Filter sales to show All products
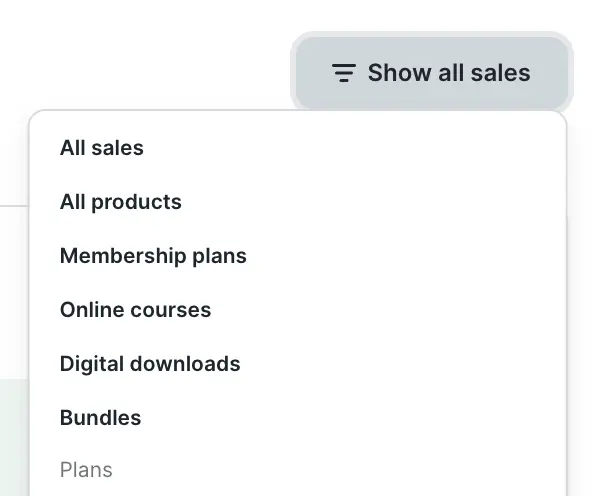 121,202
